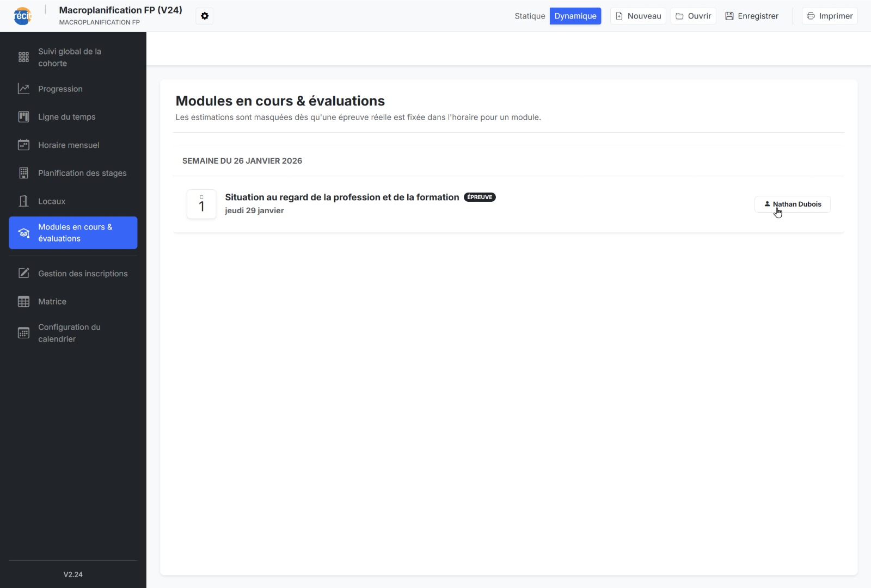Enable Dynamique mode
871x588 pixels.
click(x=575, y=16)
